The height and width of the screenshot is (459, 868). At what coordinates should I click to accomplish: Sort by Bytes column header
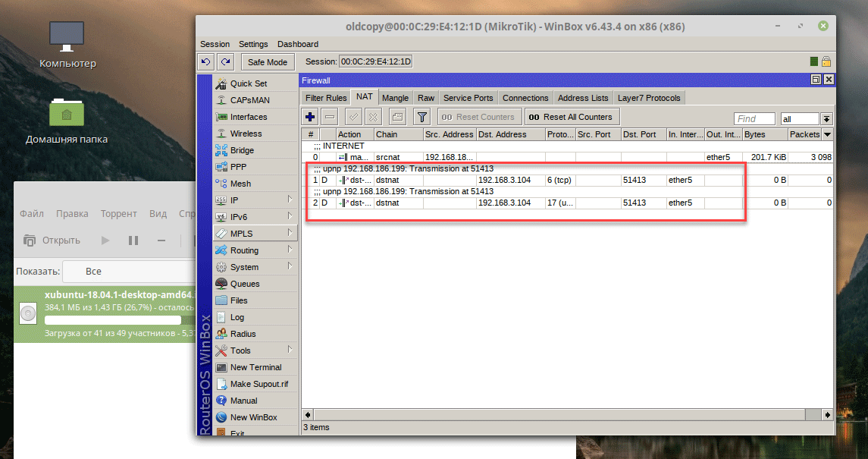(765, 134)
